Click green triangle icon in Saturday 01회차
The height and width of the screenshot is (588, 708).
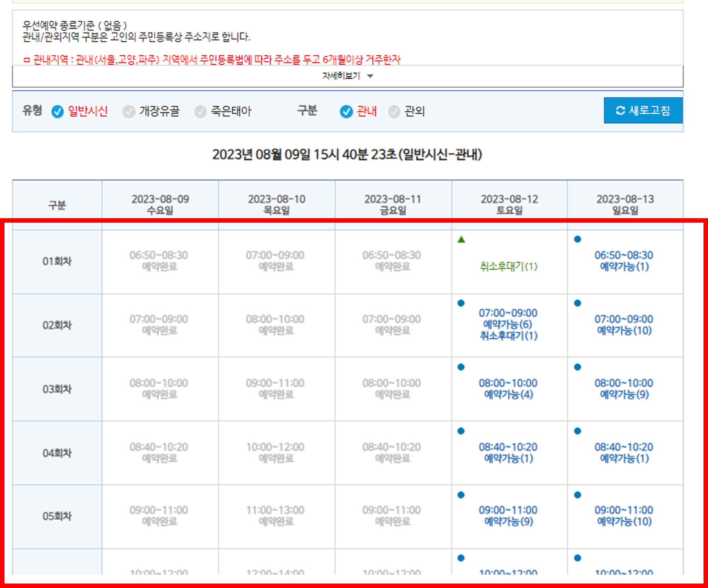[x=461, y=239]
